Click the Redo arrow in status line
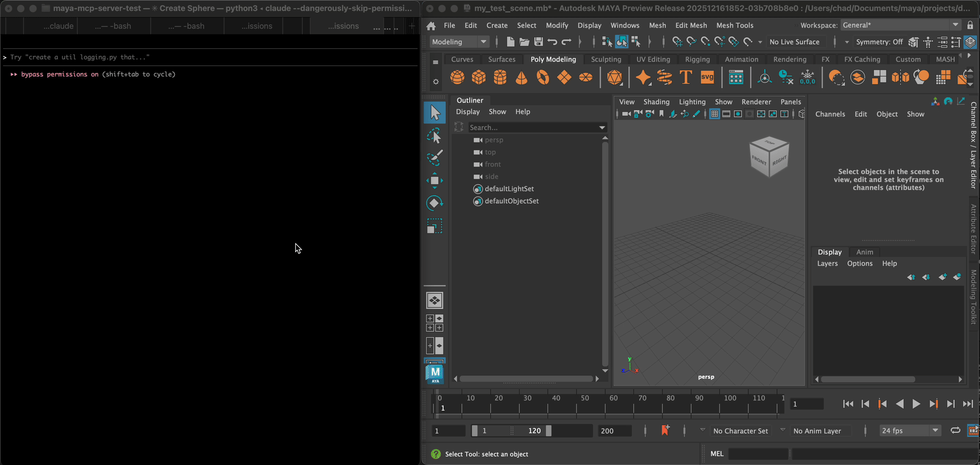Viewport: 980px width, 465px height. coord(567,42)
